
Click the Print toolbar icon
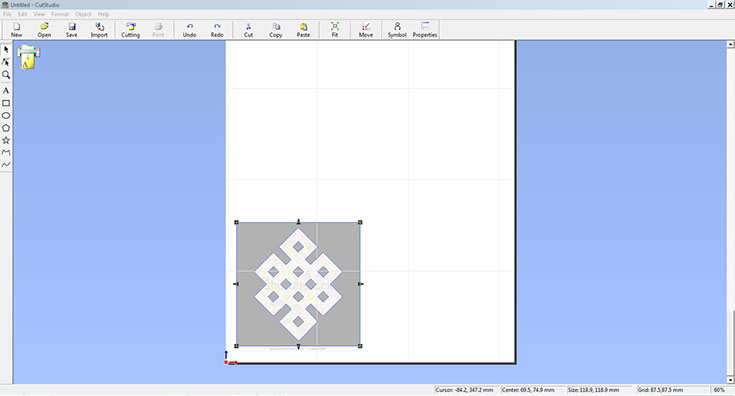(158, 30)
